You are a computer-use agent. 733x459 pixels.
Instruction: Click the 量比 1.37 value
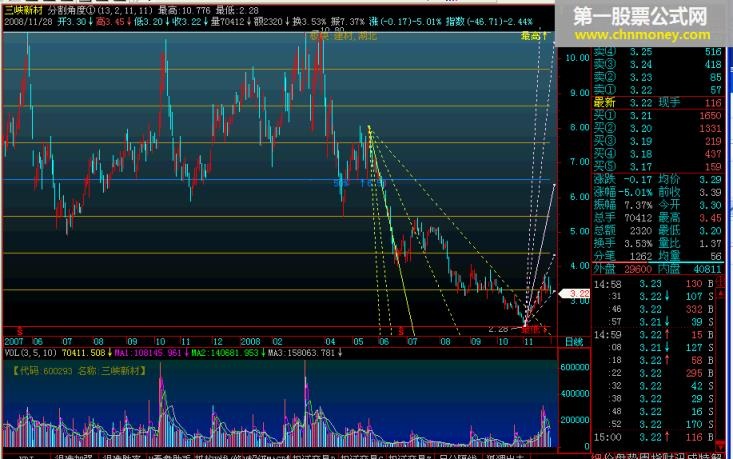point(711,243)
